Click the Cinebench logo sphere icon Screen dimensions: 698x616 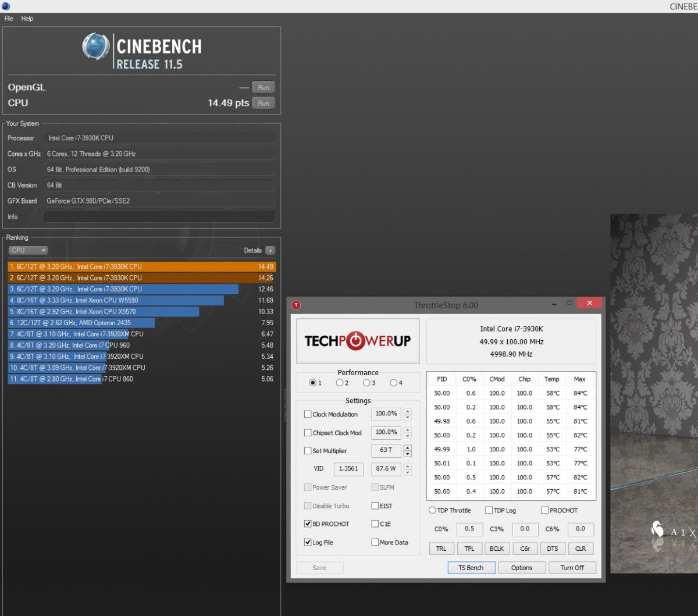(x=96, y=47)
